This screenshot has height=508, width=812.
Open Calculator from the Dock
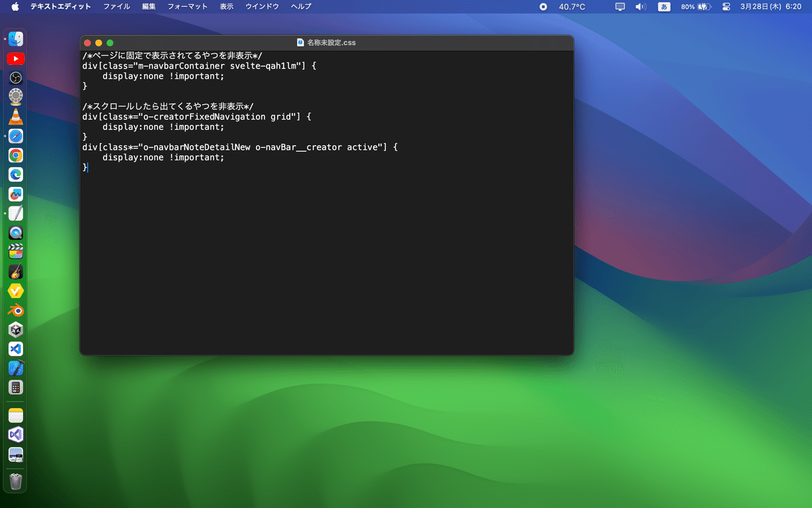16,387
